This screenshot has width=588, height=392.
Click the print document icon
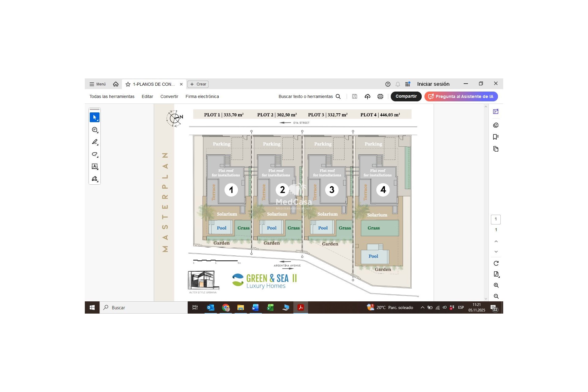(380, 96)
